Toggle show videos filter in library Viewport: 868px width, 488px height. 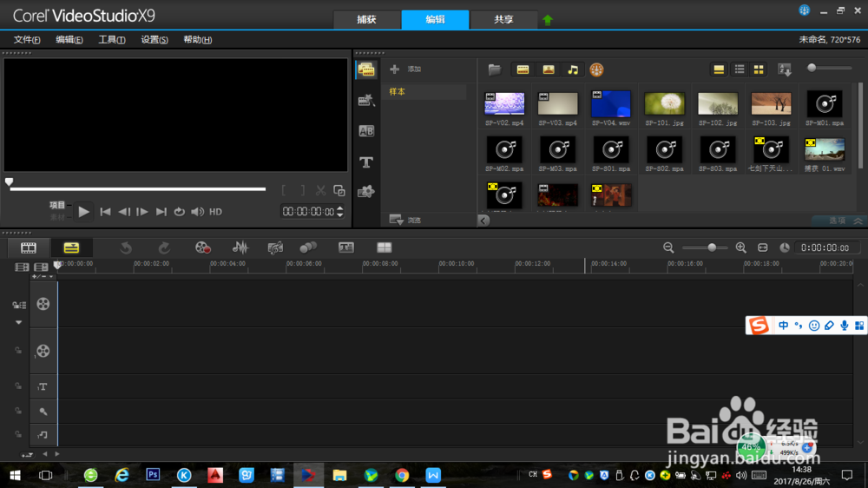pos(523,69)
